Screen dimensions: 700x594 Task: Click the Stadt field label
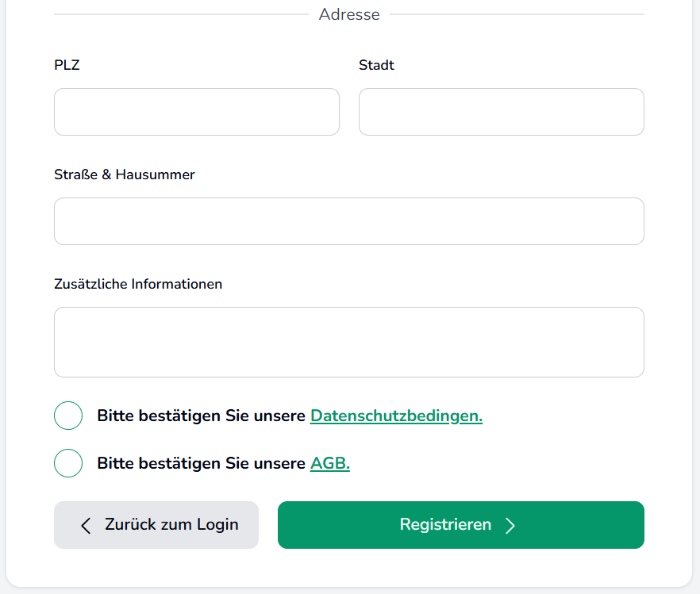(376, 65)
